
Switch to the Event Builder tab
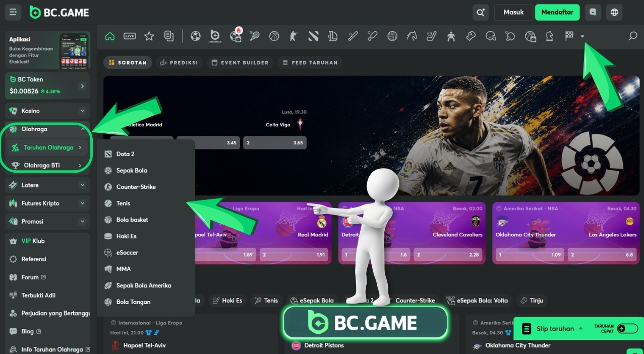point(240,63)
